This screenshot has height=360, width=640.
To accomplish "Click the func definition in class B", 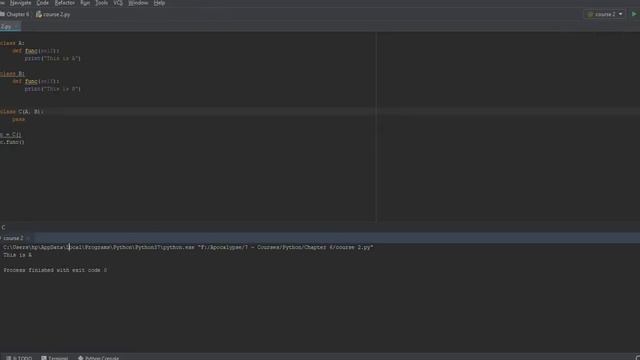I will (x=36, y=82).
